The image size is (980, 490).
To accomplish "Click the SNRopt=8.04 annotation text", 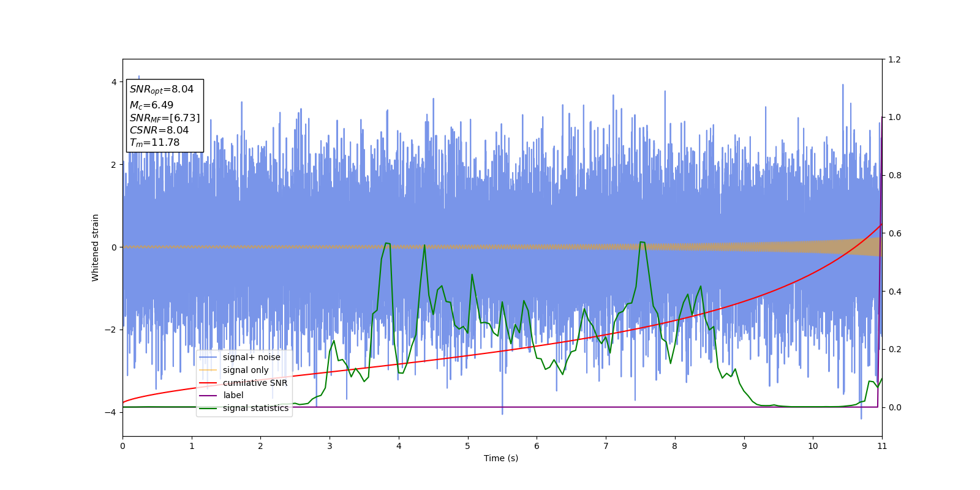I will (x=162, y=89).
